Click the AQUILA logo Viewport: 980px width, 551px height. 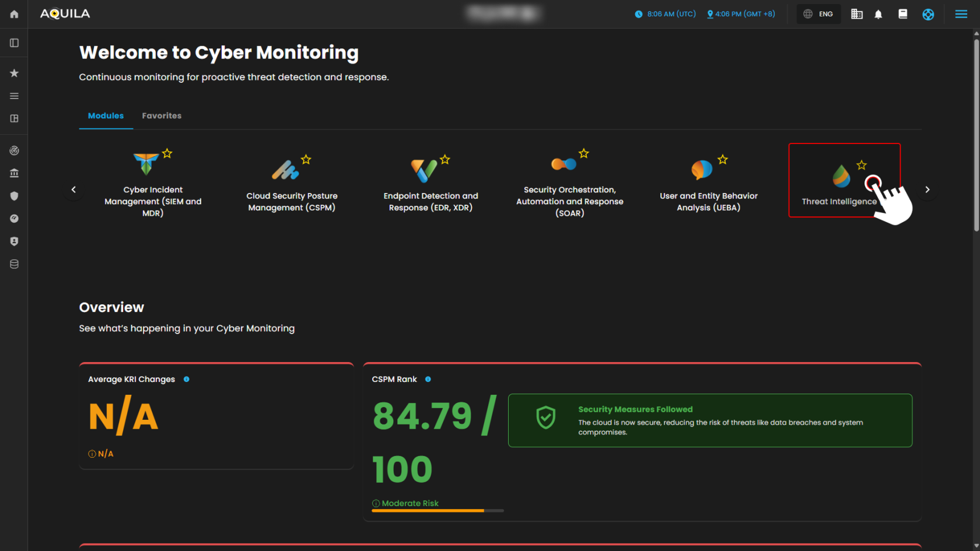coord(65,14)
